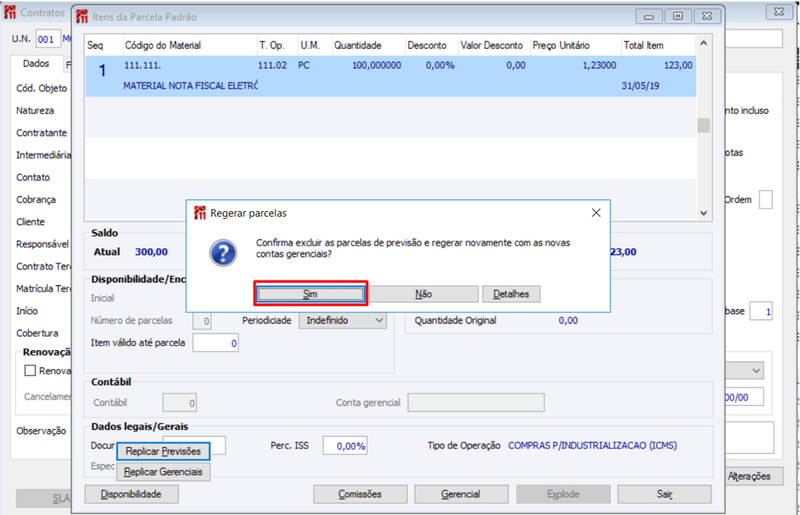Close the Regerar parcelas dialog
Screen dimensions: 800x515
tap(596, 213)
